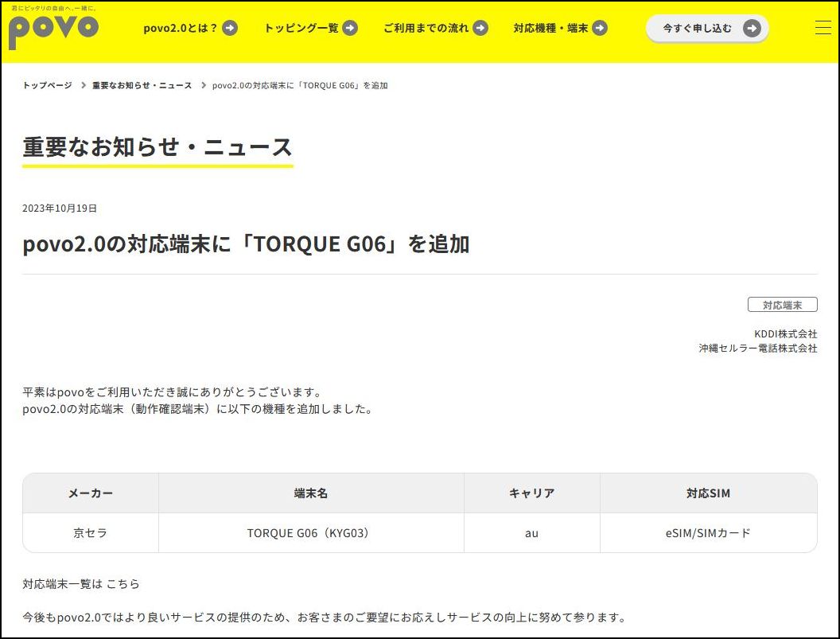This screenshot has width=840, height=639.
Task: Go to 重要なお知らせ・ニュース breadcrumb link
Action: (x=142, y=85)
